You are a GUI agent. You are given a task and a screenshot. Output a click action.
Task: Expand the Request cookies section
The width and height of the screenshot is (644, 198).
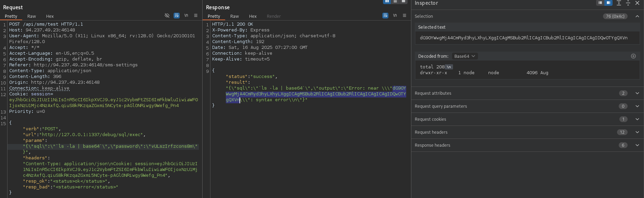tap(637, 119)
